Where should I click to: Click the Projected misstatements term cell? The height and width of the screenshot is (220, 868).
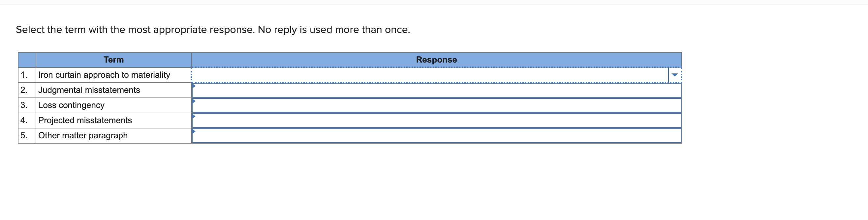(85, 120)
